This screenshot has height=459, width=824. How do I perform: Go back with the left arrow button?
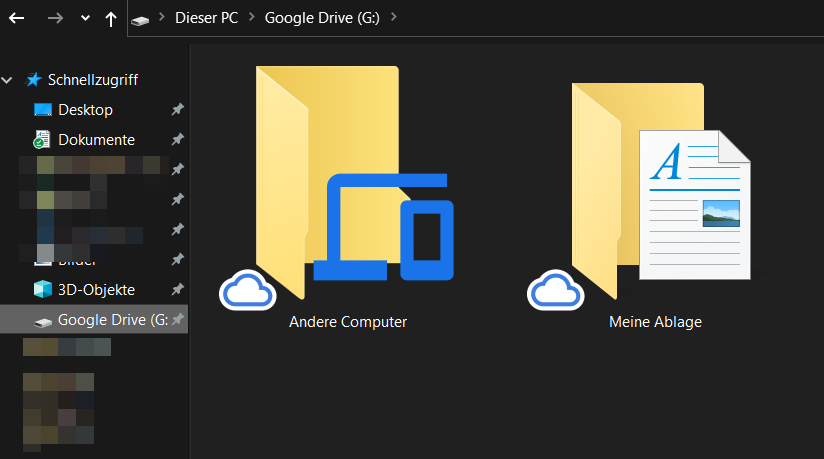(x=17, y=18)
